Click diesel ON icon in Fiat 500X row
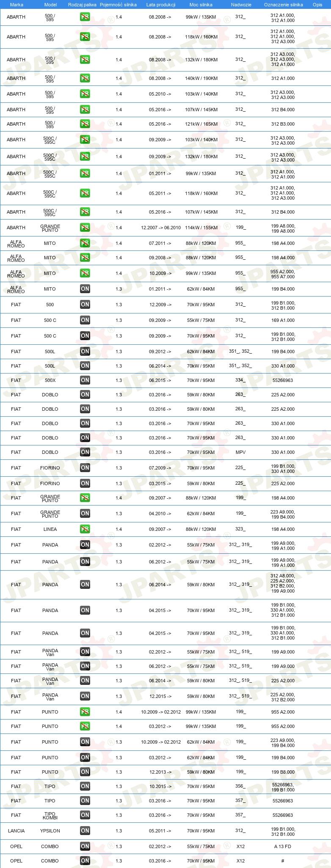This screenshot has height=868, width=331. [85, 380]
